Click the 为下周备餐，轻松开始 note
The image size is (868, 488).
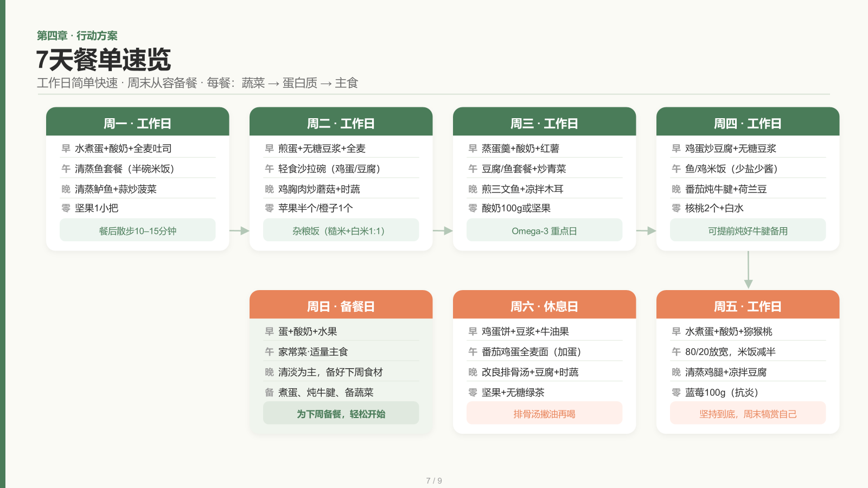(341, 414)
